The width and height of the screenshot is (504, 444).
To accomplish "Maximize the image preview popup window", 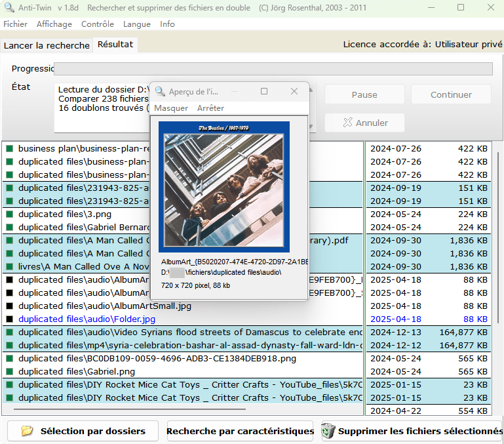I will tap(264, 91).
